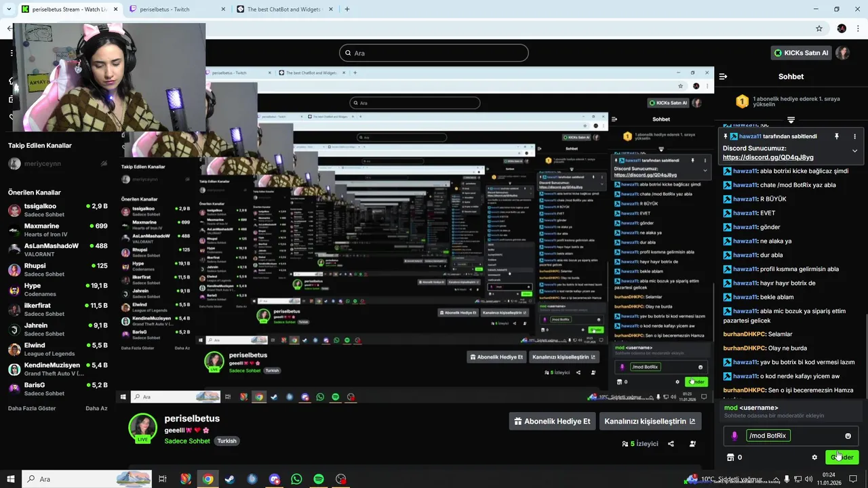Bookmark this page with the star icon
The width and height of the screenshot is (868, 488).
coord(819,28)
